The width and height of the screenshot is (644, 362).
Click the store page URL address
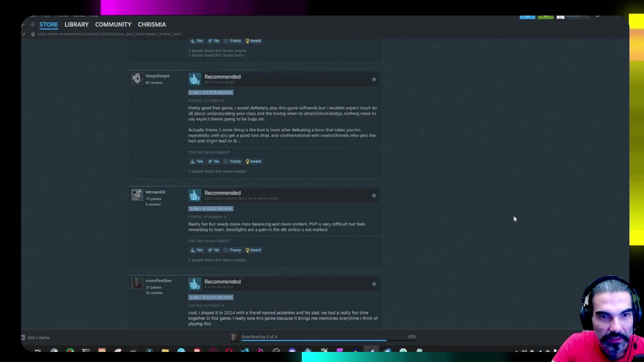coord(109,34)
